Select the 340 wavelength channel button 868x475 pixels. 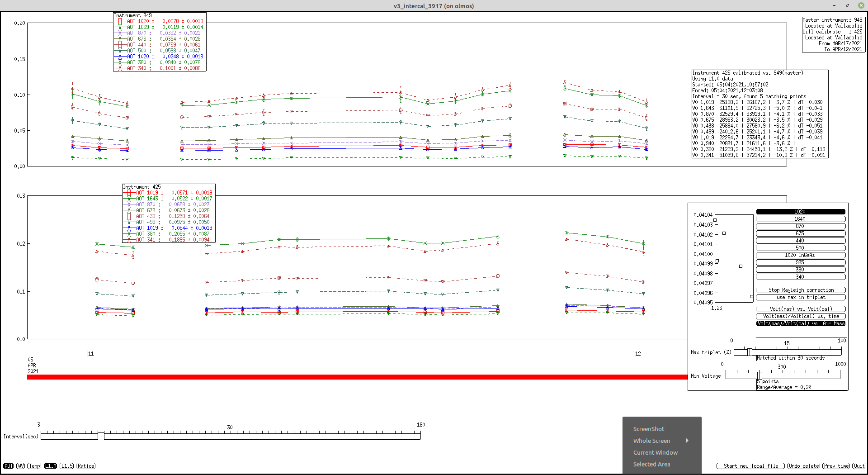800,277
